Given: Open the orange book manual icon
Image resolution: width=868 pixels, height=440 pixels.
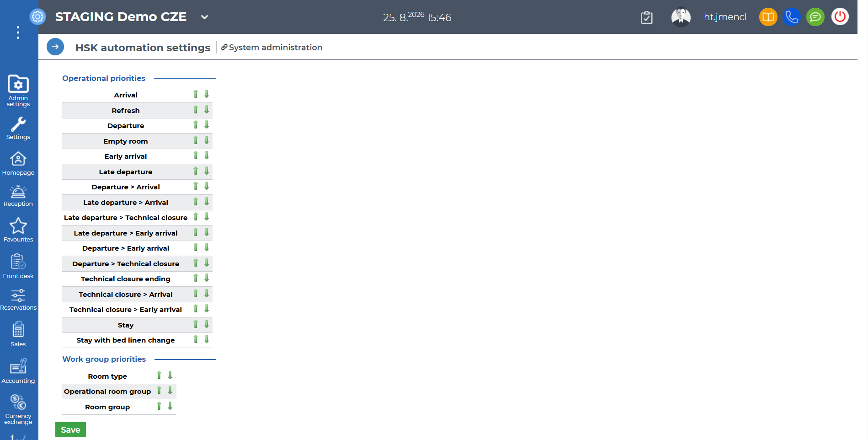Looking at the screenshot, I should point(768,17).
